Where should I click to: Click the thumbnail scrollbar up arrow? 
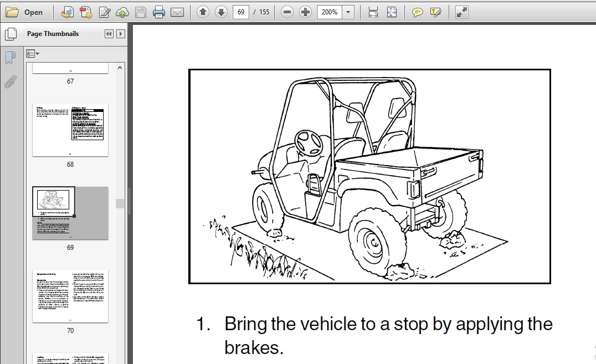click(x=120, y=68)
